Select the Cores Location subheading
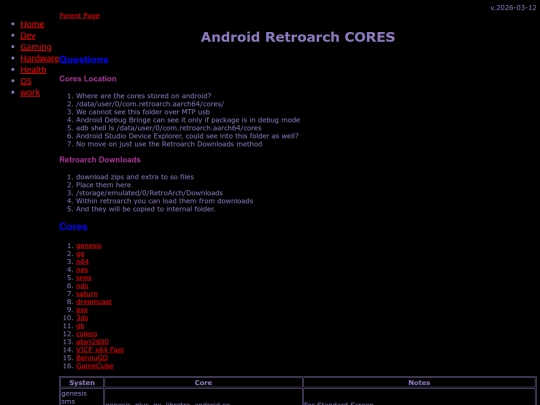 (88, 79)
